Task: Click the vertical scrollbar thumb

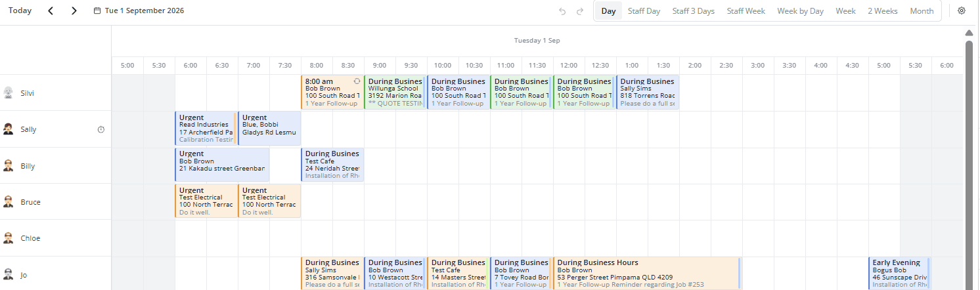Action: coord(969,164)
